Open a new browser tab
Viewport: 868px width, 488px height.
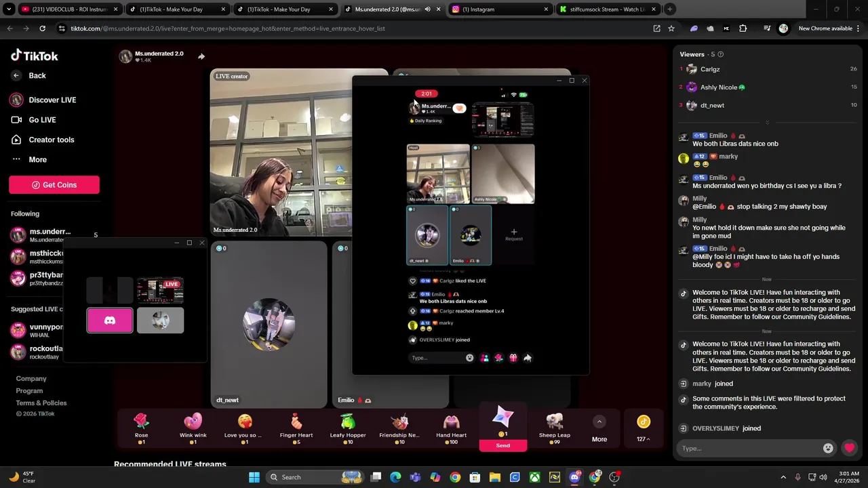(669, 9)
